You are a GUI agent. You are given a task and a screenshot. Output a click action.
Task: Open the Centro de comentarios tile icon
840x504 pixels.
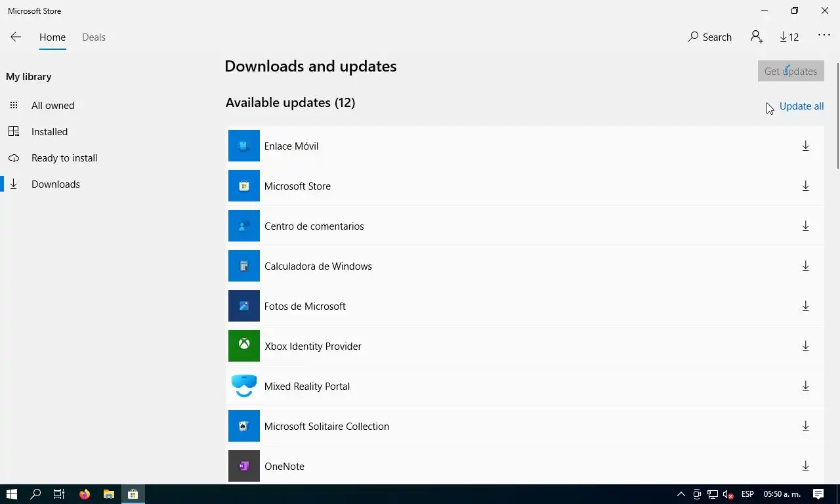(244, 226)
